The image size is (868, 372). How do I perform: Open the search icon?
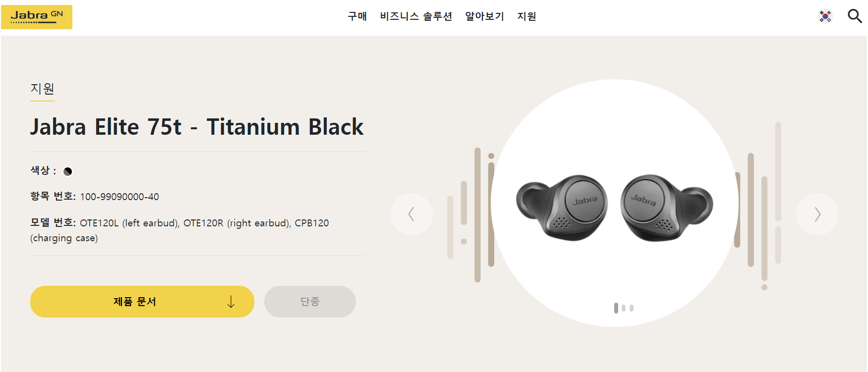click(x=855, y=16)
